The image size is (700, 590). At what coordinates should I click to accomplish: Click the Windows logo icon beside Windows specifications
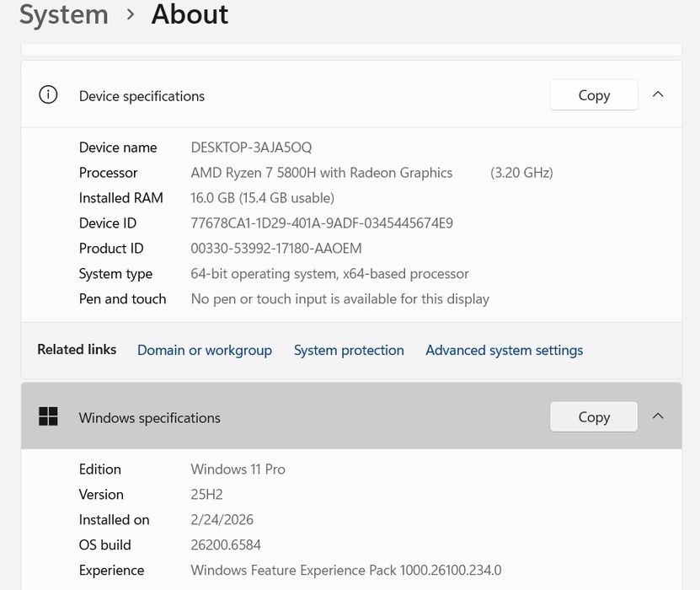(x=48, y=416)
